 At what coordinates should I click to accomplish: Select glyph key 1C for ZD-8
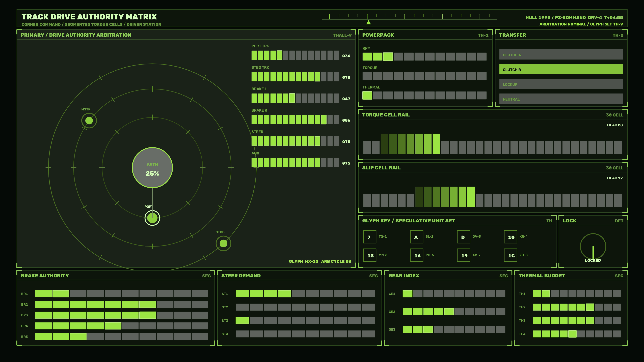(511, 255)
